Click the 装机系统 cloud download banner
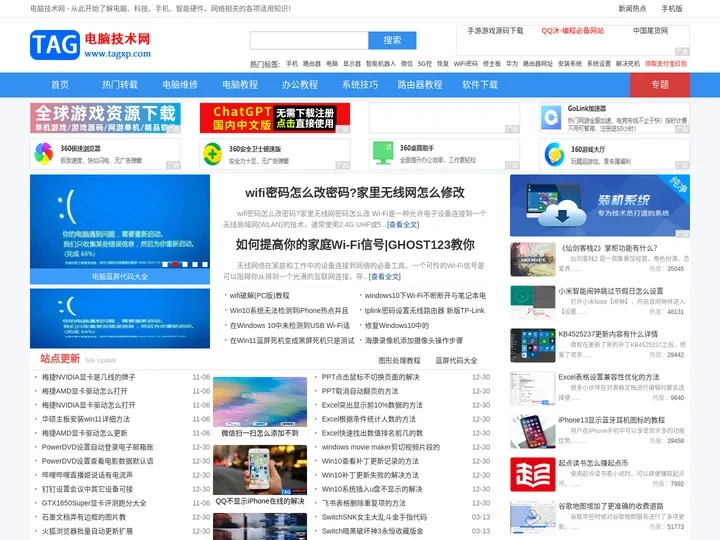 600,205
